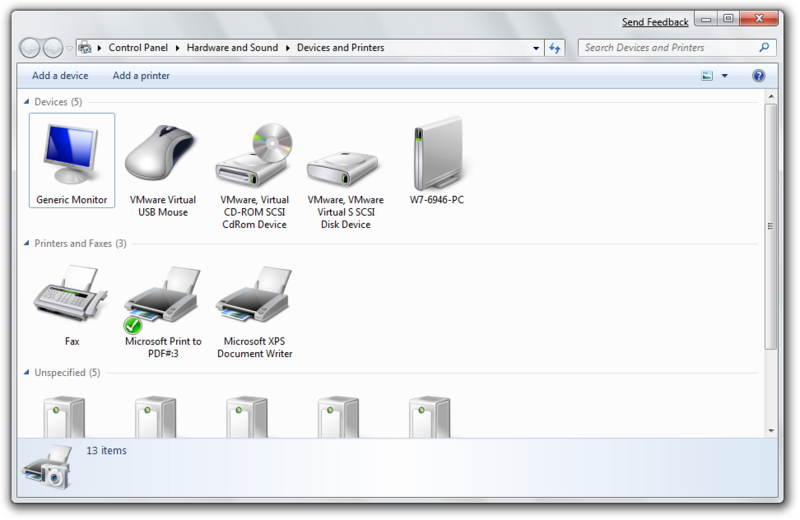The width and height of the screenshot is (800, 520).
Task: Click the scrollbar down arrow
Action: 771,431
